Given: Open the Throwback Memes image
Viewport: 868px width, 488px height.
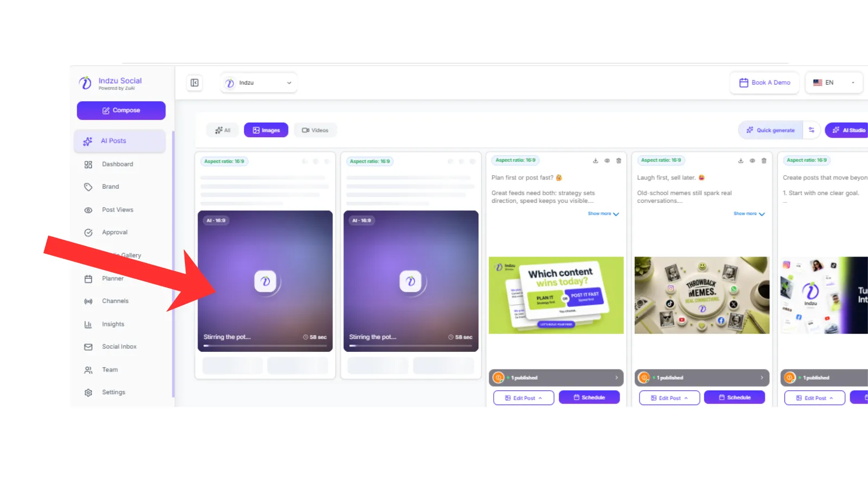Looking at the screenshot, I should 702,296.
